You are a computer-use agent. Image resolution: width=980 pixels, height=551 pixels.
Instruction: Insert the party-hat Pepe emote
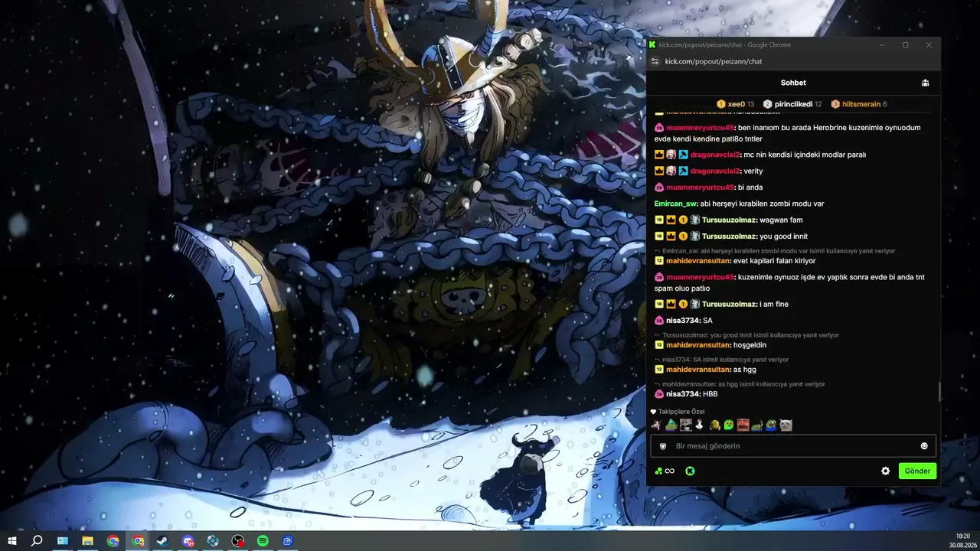click(x=671, y=425)
